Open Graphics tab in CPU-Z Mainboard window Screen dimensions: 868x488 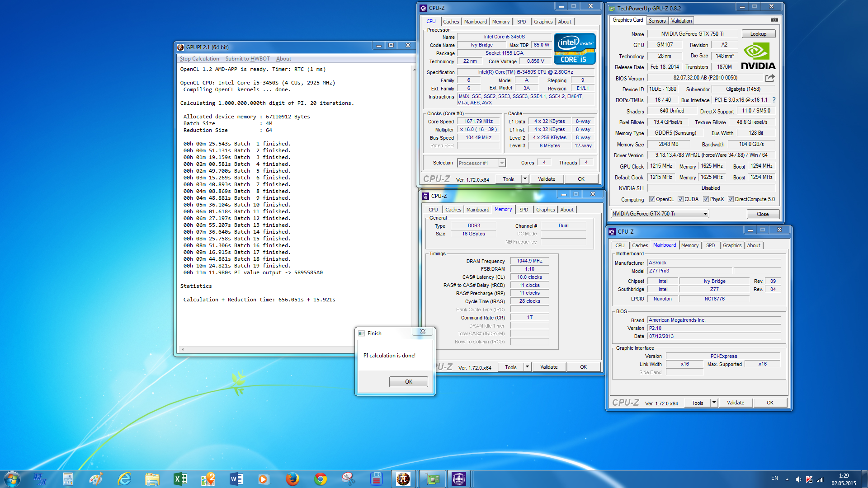732,245
